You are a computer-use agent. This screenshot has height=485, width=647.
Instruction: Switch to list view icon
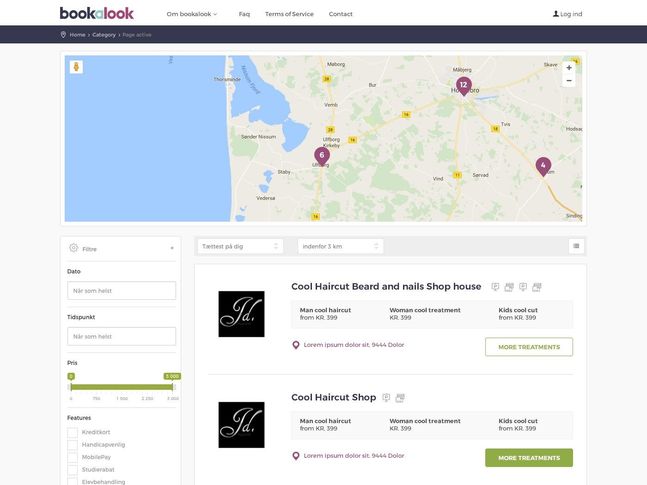click(x=576, y=246)
